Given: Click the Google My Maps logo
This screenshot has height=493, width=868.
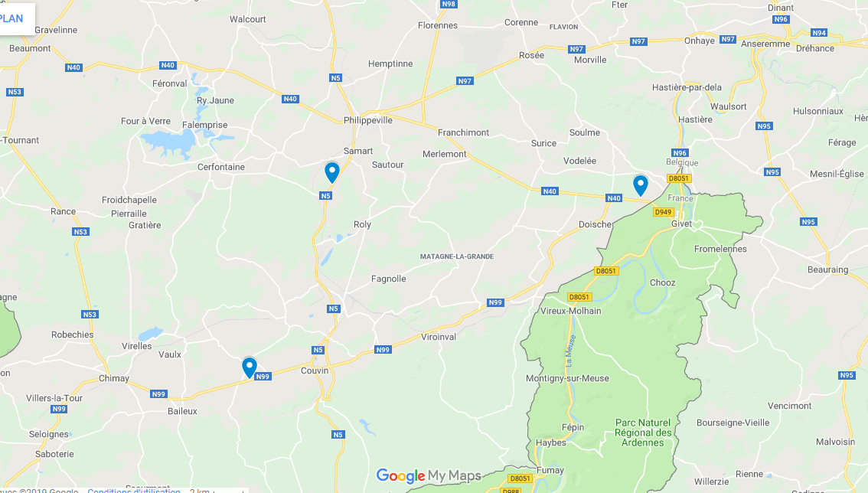Looking at the screenshot, I should point(429,476).
